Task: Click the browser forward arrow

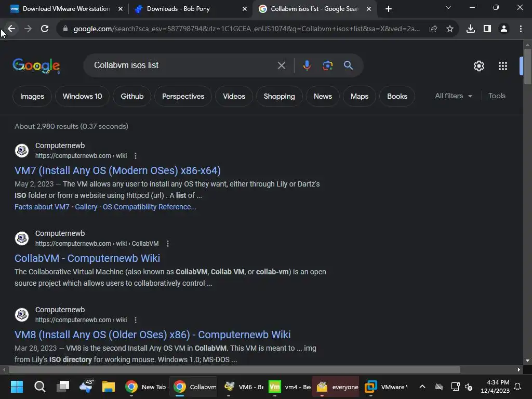Action: pos(28,29)
